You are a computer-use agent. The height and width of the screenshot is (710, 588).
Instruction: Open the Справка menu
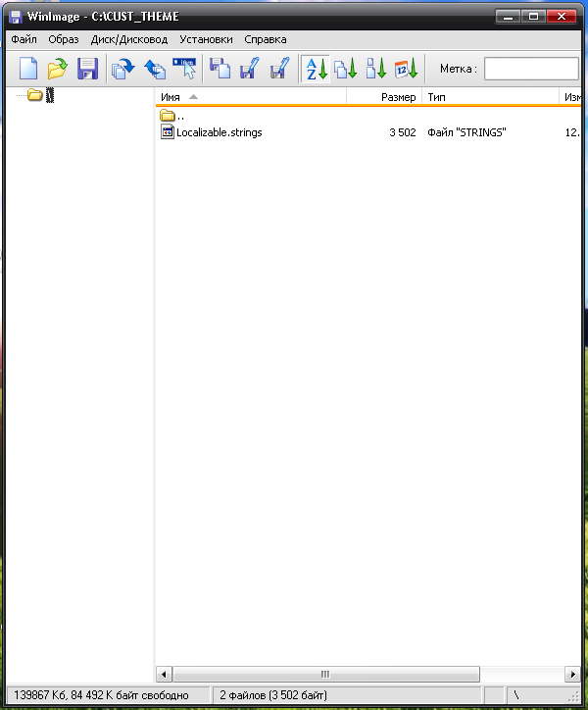266,39
